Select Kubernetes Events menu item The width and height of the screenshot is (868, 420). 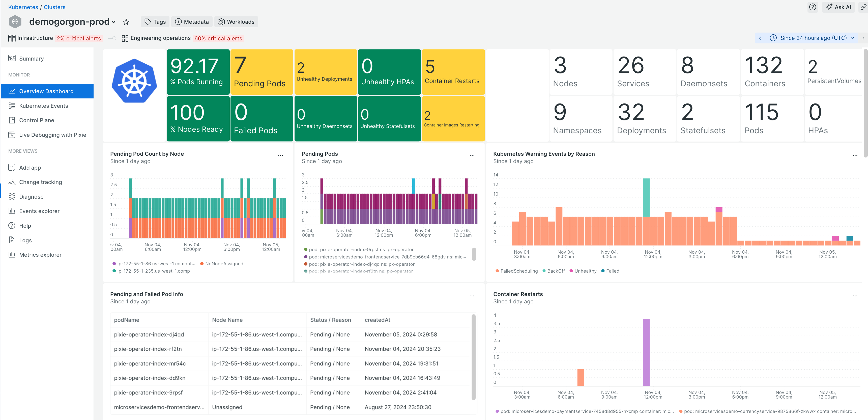(x=47, y=106)
